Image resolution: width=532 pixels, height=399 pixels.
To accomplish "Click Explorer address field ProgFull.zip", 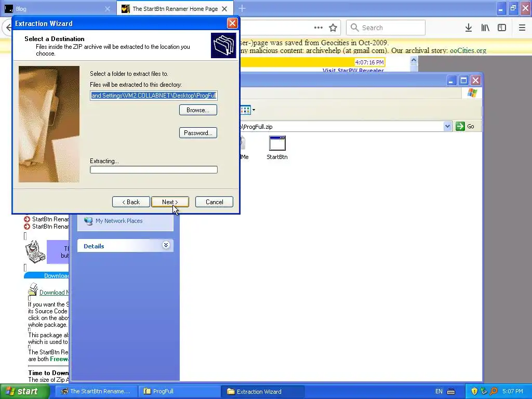I will pos(341,127).
